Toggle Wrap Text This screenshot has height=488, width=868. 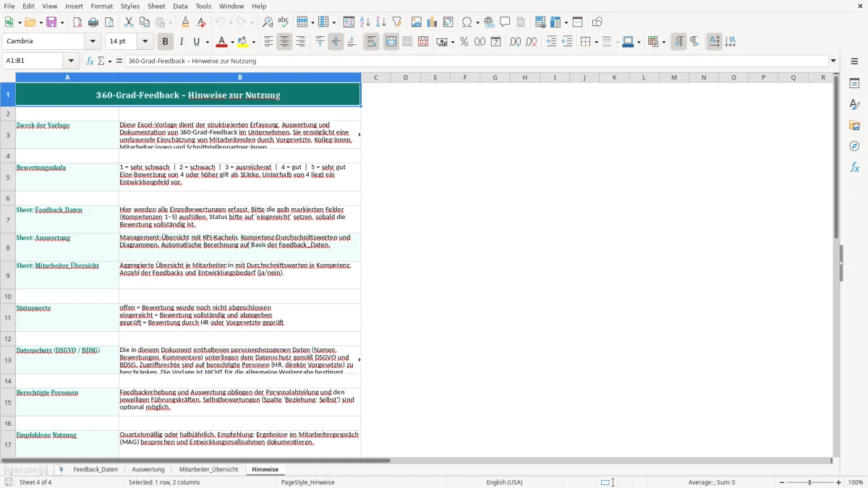tap(371, 42)
